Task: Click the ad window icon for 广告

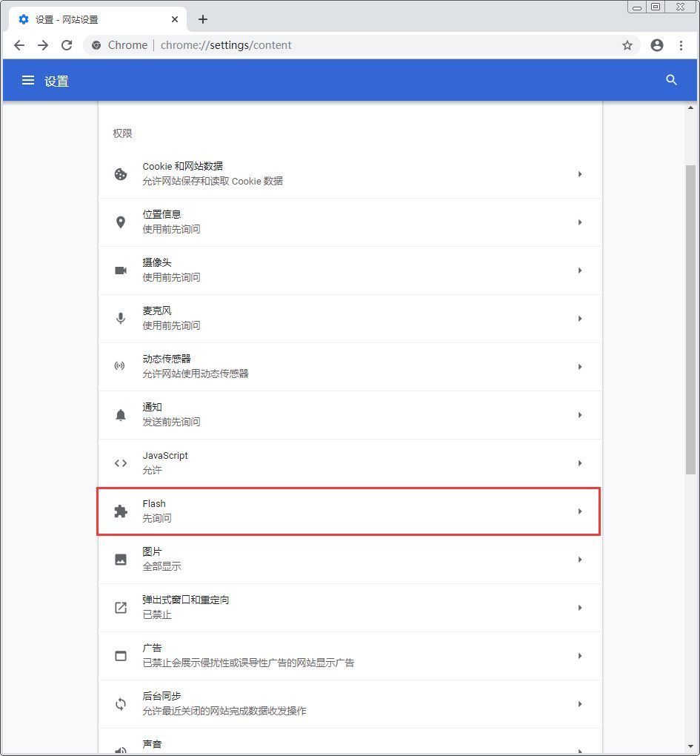Action: point(121,656)
